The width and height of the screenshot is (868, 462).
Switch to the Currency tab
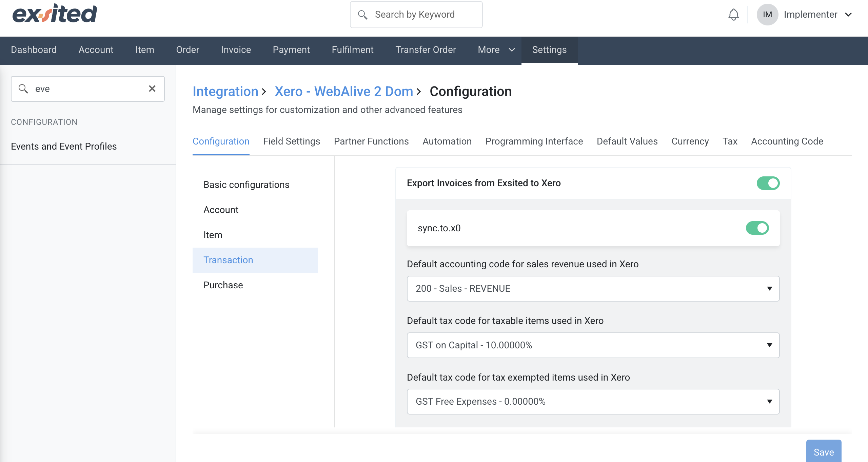pyautogui.click(x=690, y=141)
